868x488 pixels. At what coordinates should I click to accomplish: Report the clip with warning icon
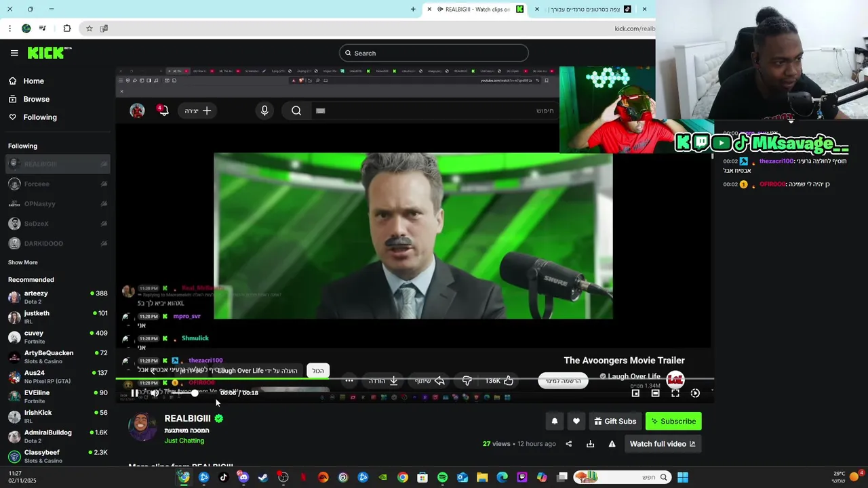[x=612, y=444]
